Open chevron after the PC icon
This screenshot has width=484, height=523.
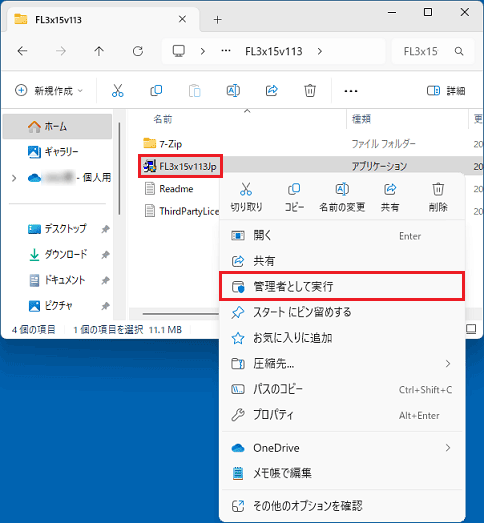pyautogui.click(x=202, y=51)
